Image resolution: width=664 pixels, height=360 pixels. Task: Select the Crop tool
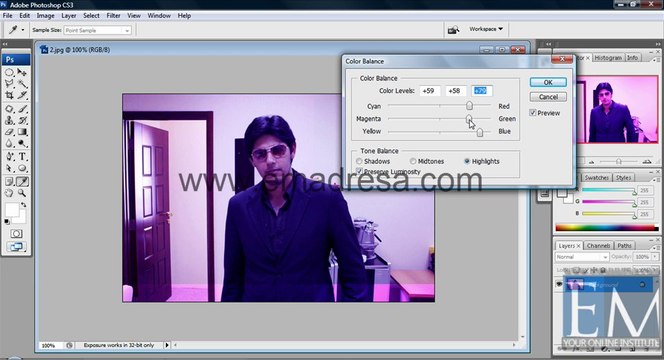(x=9, y=96)
